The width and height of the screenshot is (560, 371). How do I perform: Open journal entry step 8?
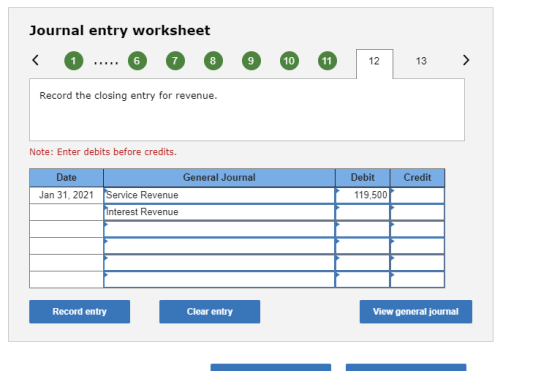point(213,61)
